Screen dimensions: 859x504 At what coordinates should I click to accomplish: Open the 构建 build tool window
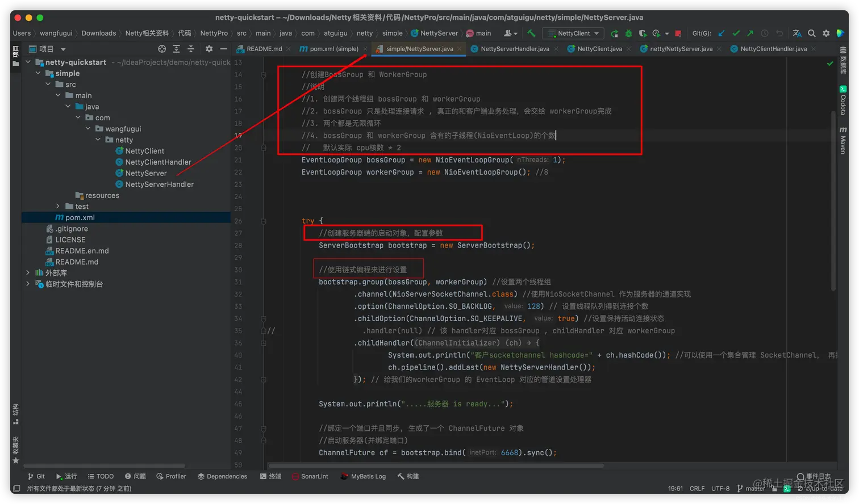(408, 477)
